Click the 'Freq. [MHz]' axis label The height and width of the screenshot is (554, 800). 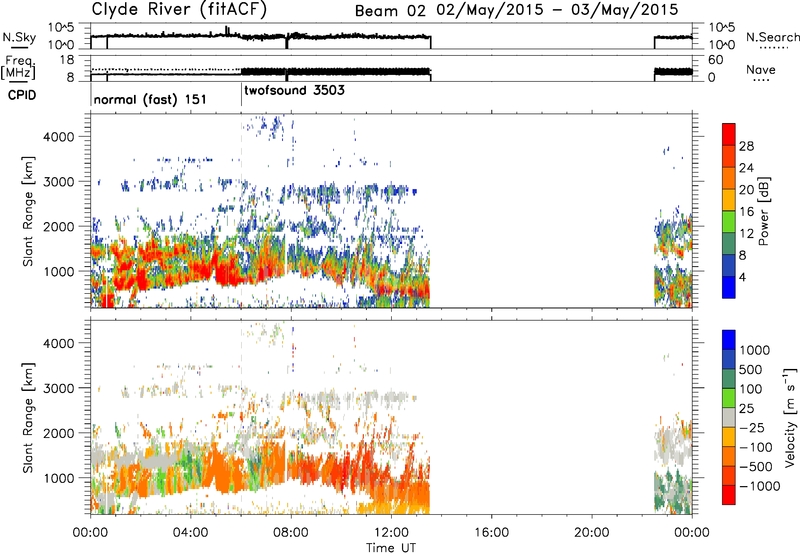click(19, 67)
